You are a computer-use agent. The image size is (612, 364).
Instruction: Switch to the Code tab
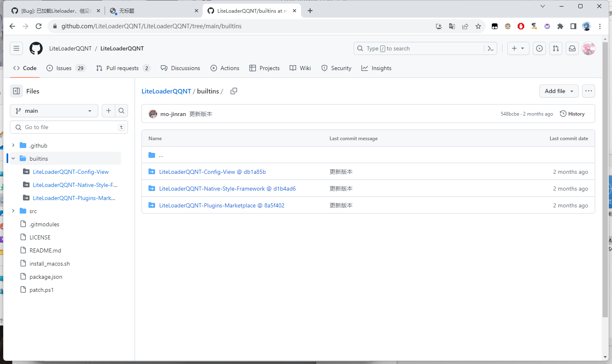click(x=25, y=68)
